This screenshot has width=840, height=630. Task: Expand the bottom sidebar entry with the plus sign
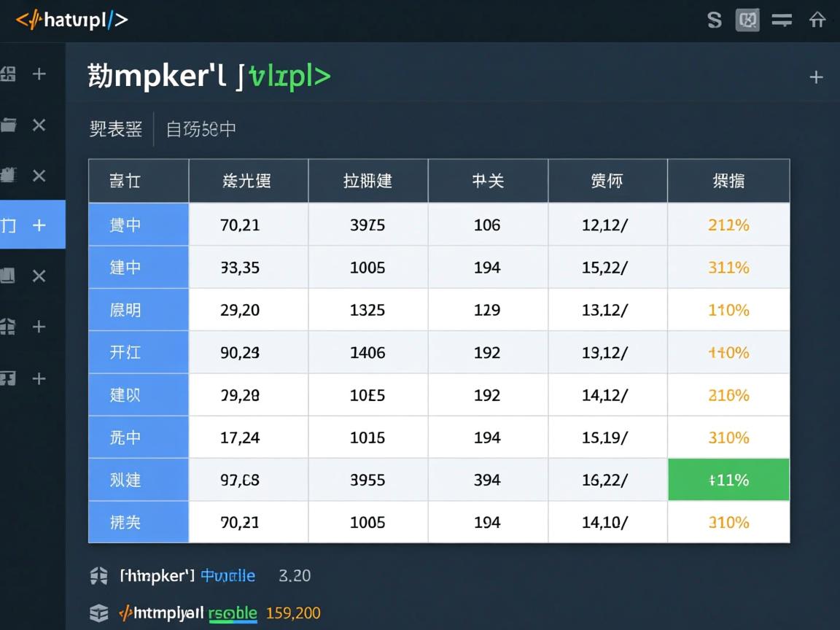[x=39, y=378]
